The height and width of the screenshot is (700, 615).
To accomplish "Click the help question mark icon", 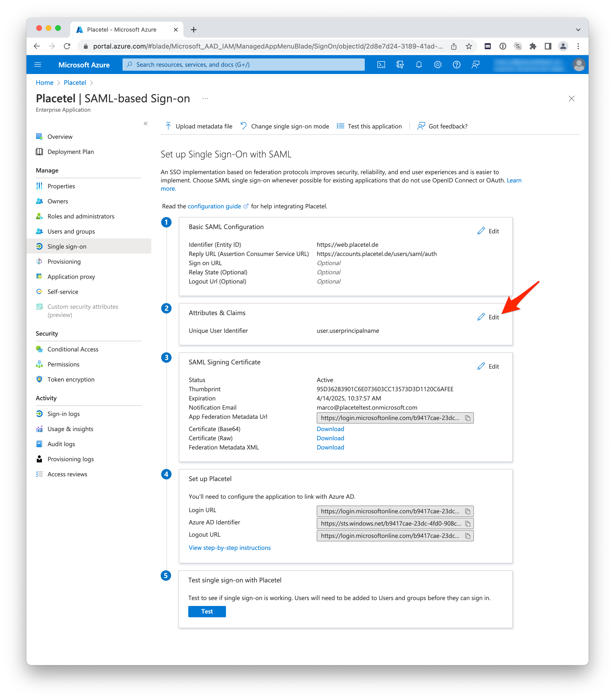I will coord(456,65).
